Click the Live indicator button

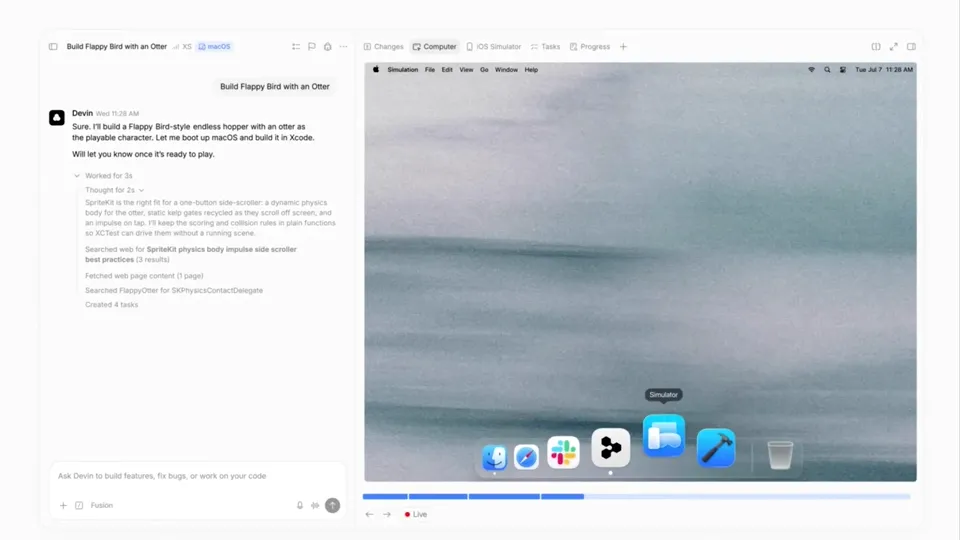[x=416, y=515]
